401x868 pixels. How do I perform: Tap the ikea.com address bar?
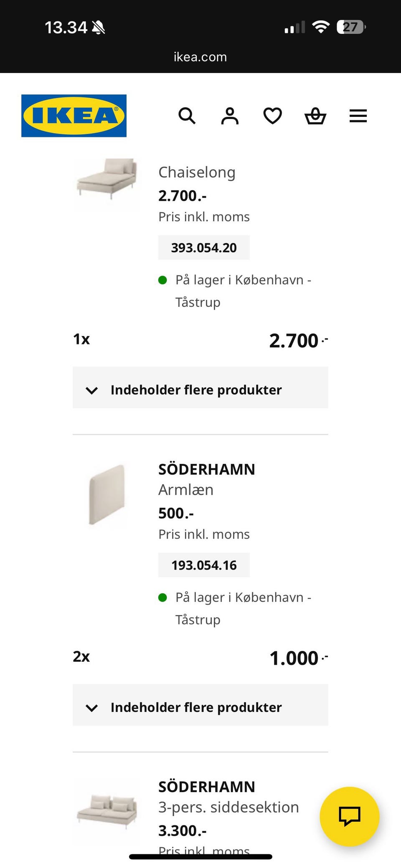[x=200, y=57]
